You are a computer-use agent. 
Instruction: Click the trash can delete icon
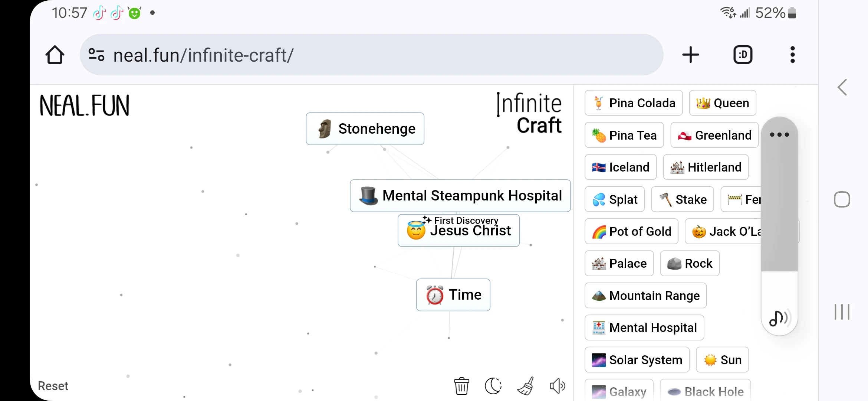pyautogui.click(x=461, y=386)
